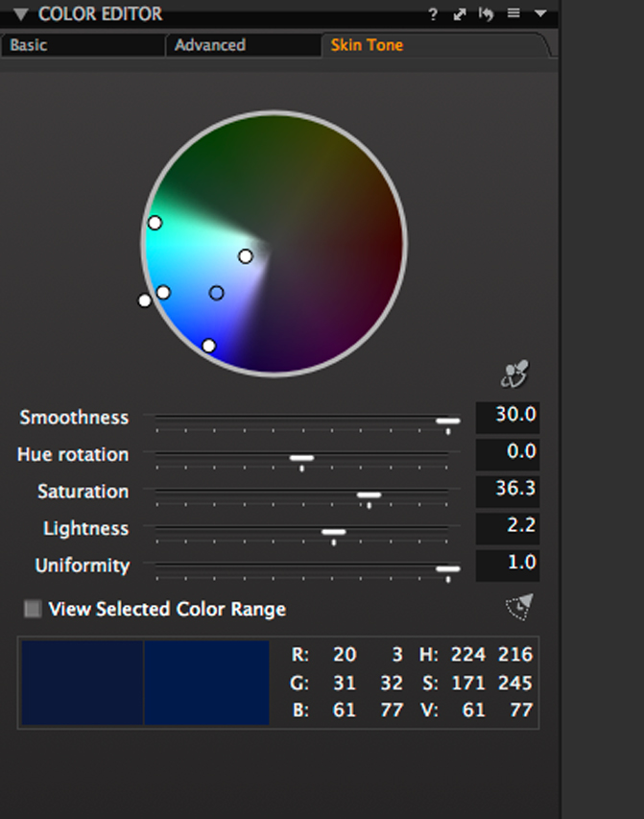Click the handle outside the color wheel edge
The height and width of the screenshot is (819, 644).
(x=145, y=301)
